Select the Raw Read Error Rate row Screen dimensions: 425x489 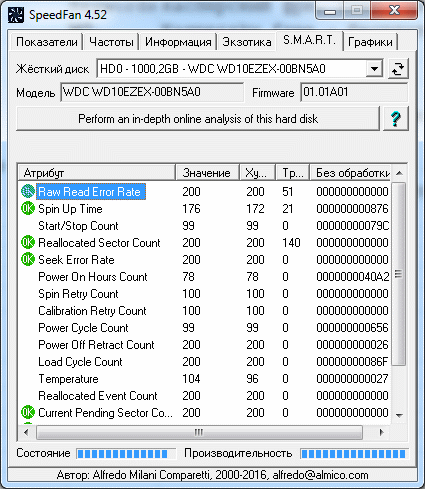pyautogui.click(x=205, y=192)
